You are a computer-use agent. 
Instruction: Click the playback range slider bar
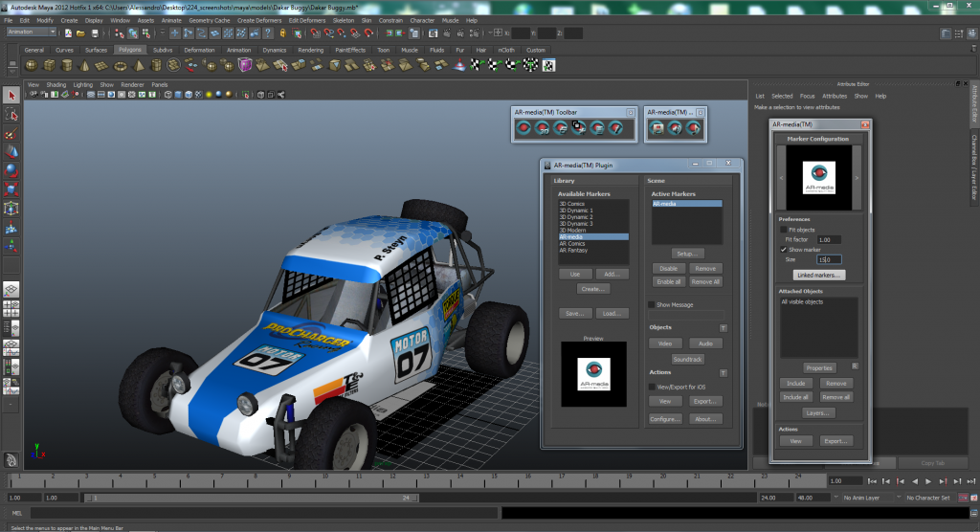[x=251, y=498]
